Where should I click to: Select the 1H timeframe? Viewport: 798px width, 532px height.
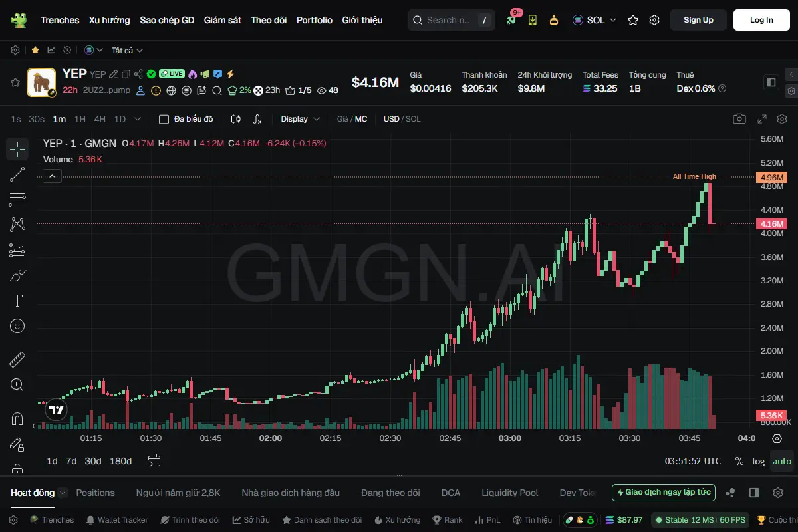coord(80,119)
